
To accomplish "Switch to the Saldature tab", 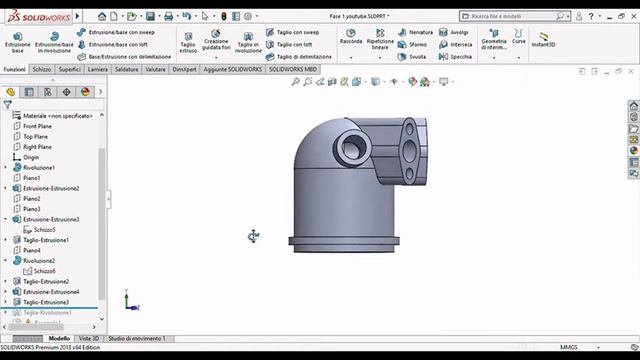I will (127, 69).
